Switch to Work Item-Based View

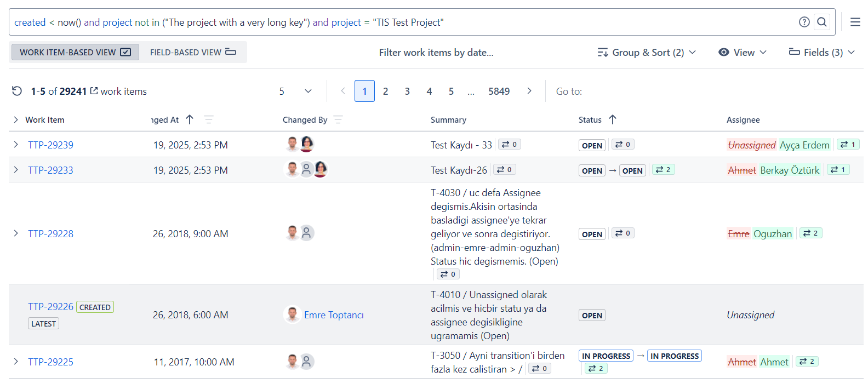click(75, 52)
